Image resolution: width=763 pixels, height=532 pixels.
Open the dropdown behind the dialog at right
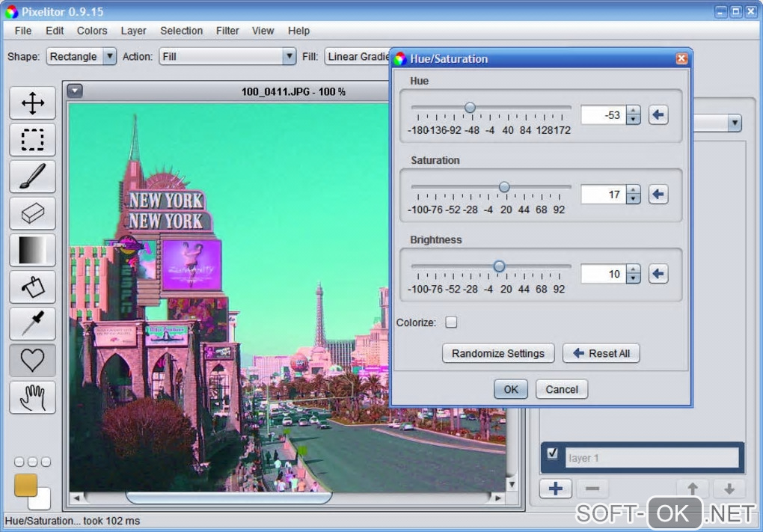point(735,123)
